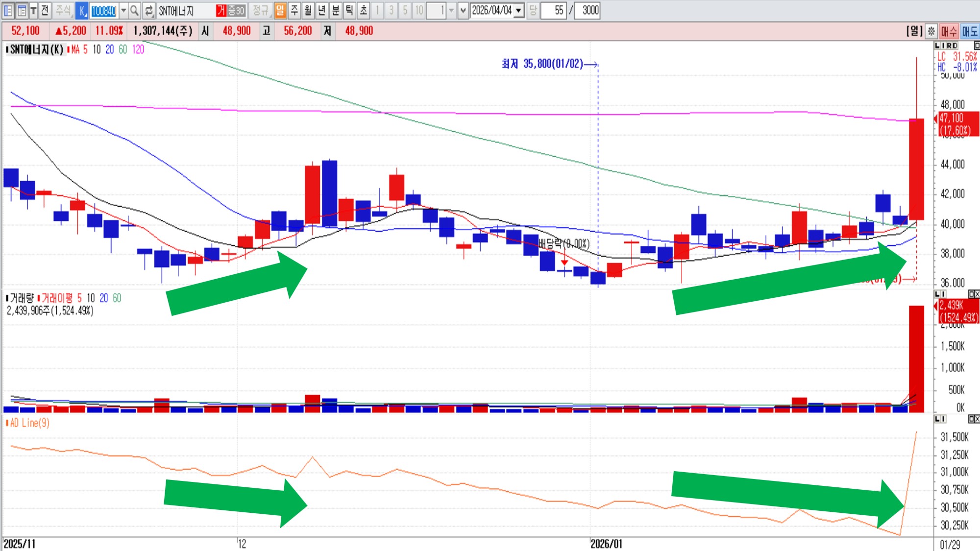Click the red 매수 buy button
The image size is (980, 551).
tap(949, 31)
